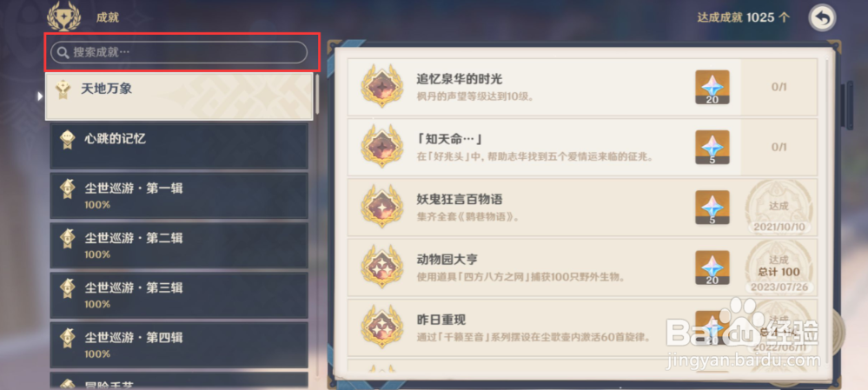Click the achievement trophy emblem icon
This screenshot has height=390, width=868.
pos(63,16)
